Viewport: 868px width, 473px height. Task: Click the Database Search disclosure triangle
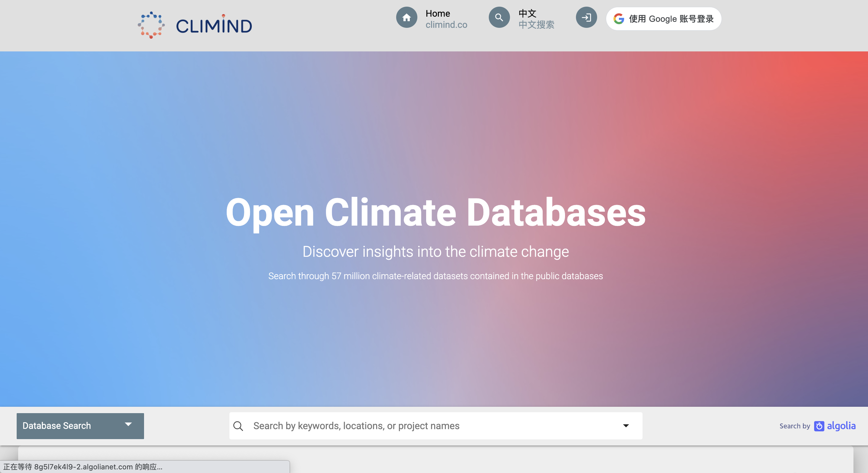128,425
